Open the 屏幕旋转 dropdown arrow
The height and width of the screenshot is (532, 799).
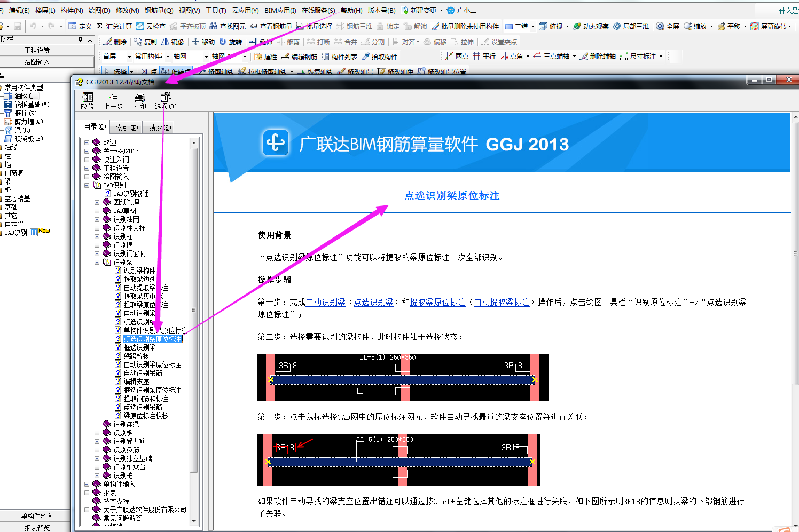tap(790, 27)
